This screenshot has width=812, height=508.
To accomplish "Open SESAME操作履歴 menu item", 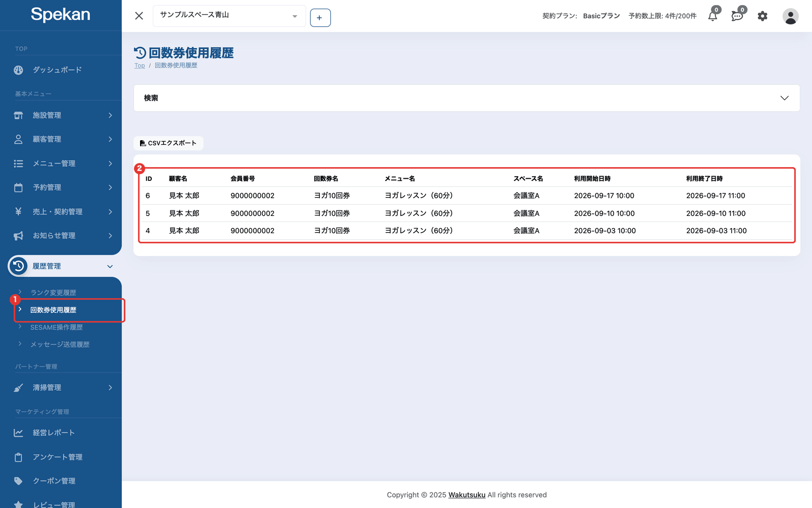I will point(56,327).
